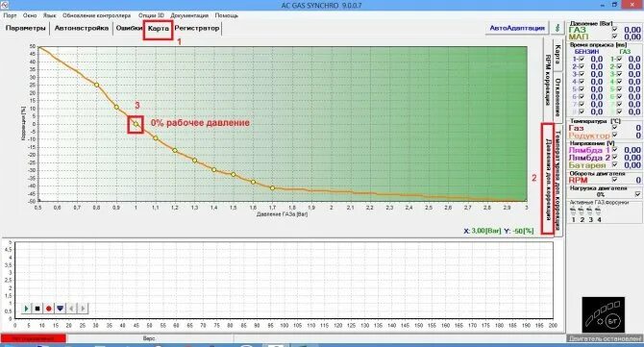The width and height of the screenshot is (644, 347).
Task: Open the Порт menu
Action: coord(10,15)
